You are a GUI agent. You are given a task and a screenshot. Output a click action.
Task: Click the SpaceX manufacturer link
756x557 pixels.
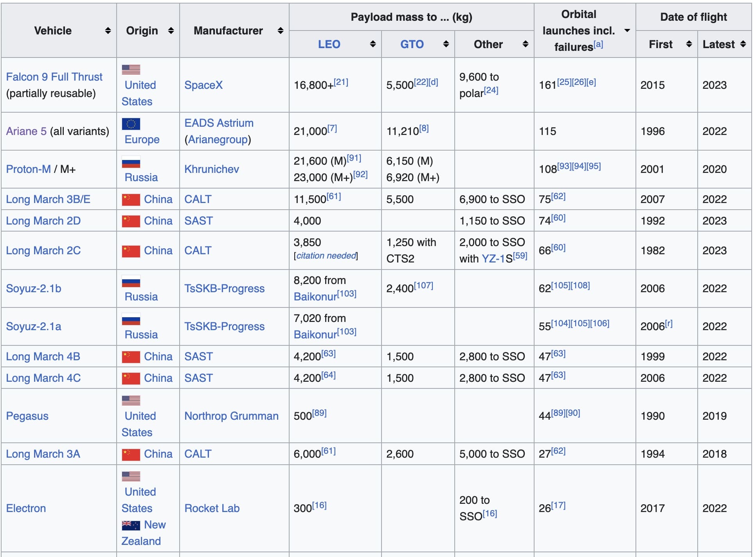(x=203, y=85)
